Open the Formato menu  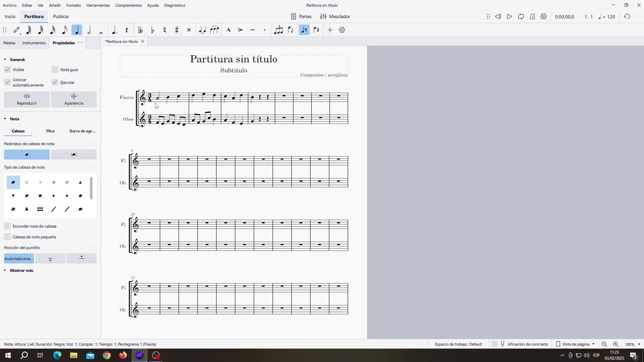pyautogui.click(x=73, y=5)
